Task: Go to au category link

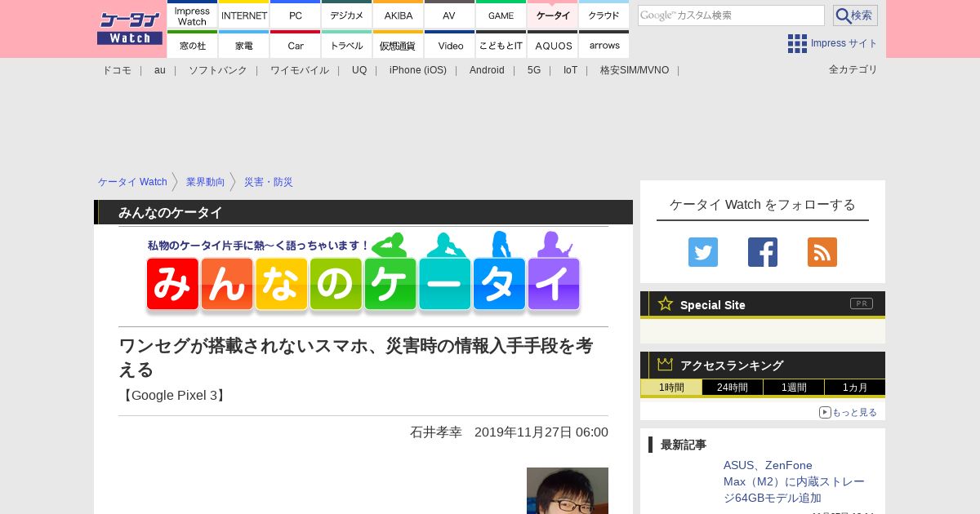Action: [160, 70]
